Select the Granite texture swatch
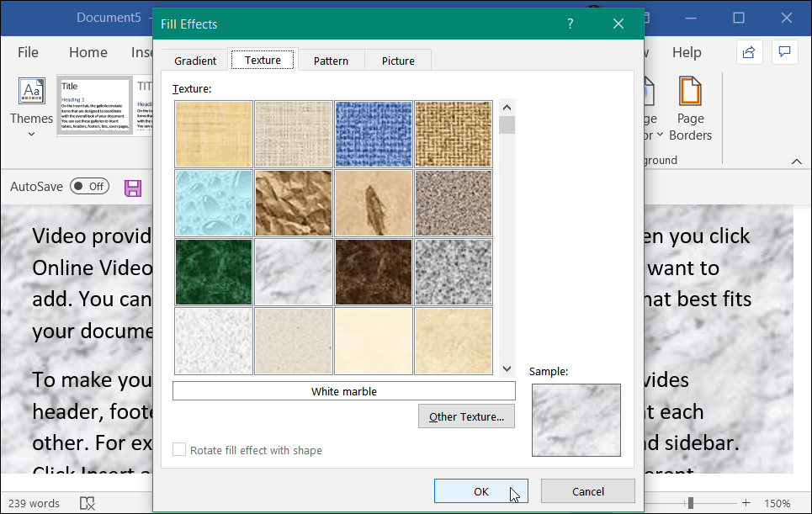This screenshot has width=812, height=514. coord(454,273)
